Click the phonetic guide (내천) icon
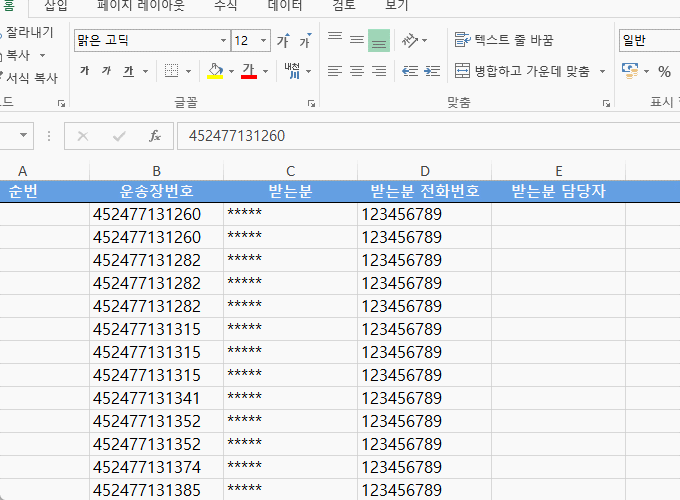The image size is (680, 500). [x=292, y=71]
